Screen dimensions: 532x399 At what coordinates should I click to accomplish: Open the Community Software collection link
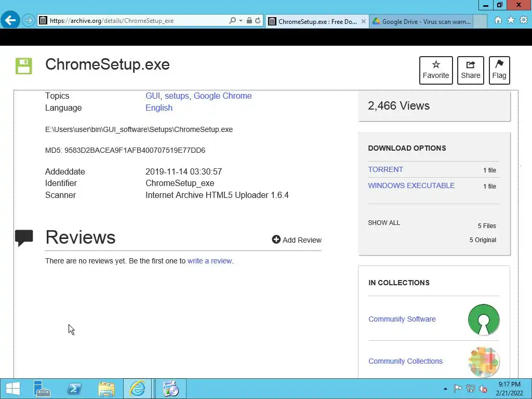(402, 320)
